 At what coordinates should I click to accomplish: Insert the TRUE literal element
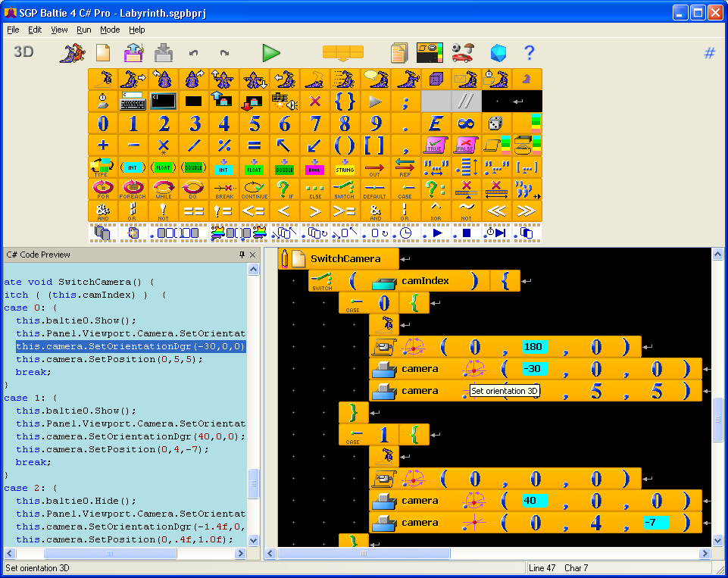pyautogui.click(x=436, y=145)
